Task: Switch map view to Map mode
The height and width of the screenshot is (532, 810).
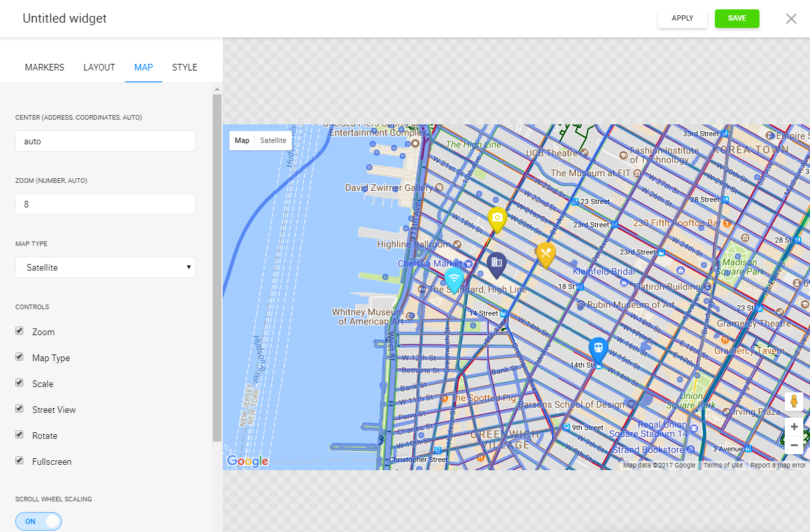Action: tap(242, 140)
